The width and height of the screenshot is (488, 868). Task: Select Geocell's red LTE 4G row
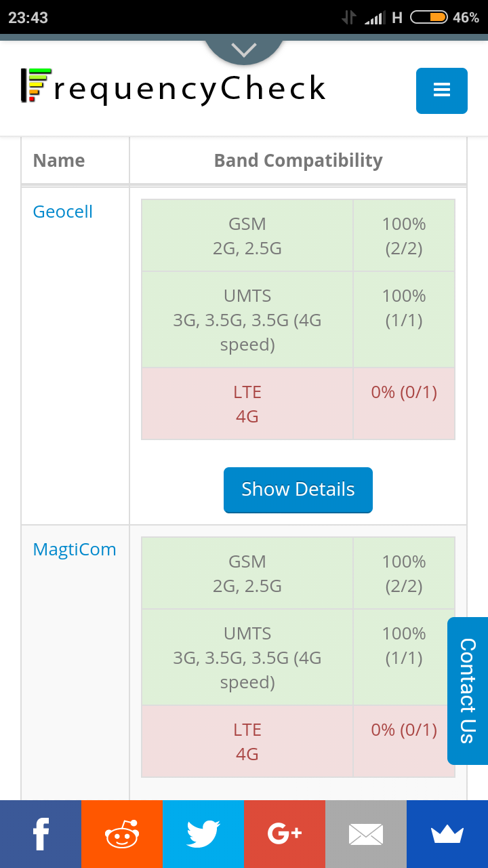(247, 404)
